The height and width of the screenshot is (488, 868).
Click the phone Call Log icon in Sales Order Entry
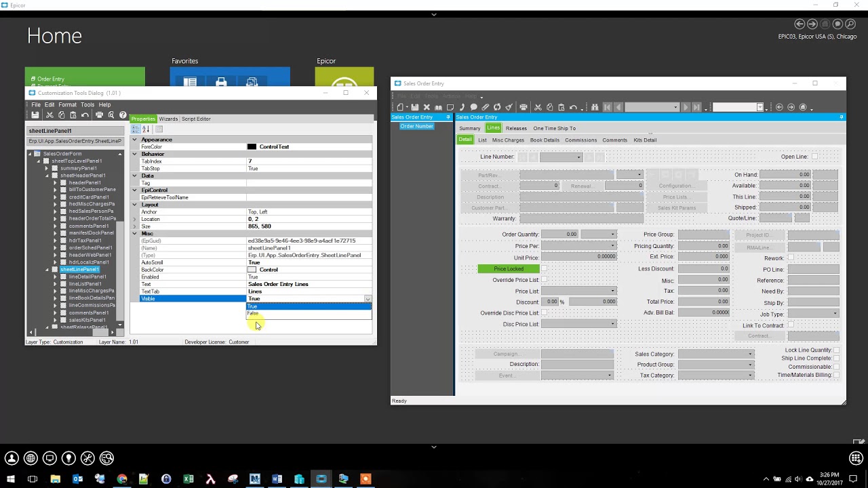(462, 107)
